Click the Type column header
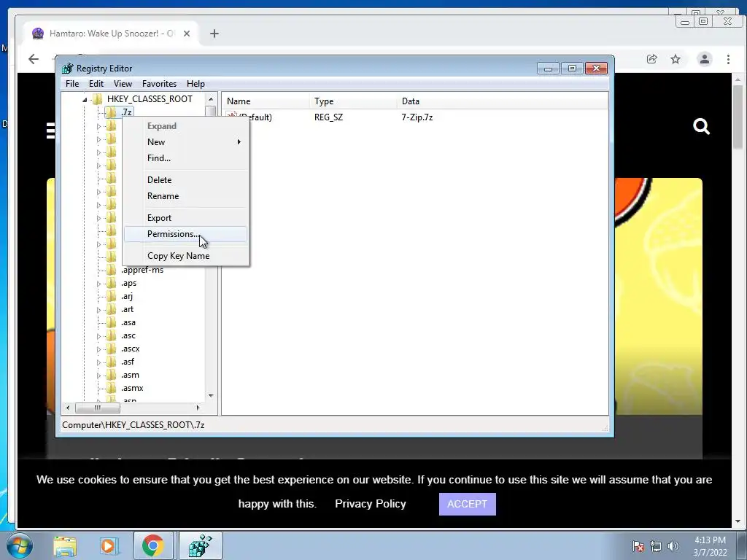The image size is (747, 560). point(353,101)
